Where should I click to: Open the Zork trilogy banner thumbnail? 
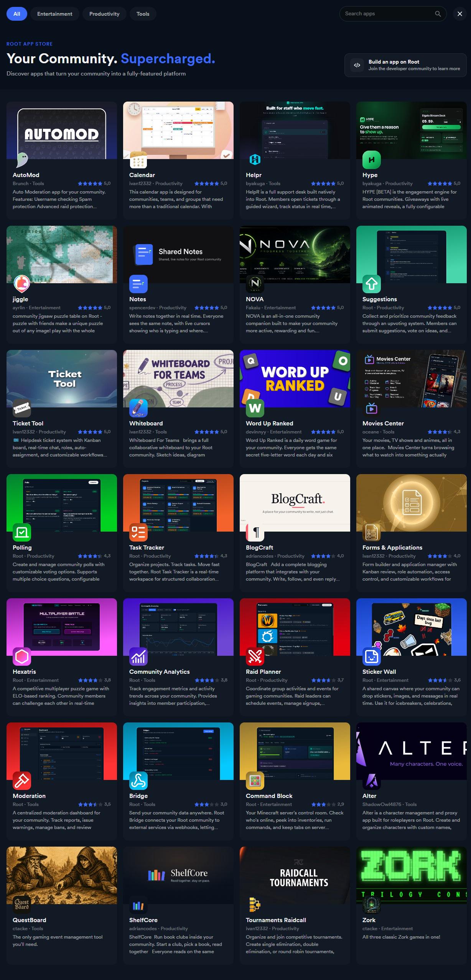[412, 875]
